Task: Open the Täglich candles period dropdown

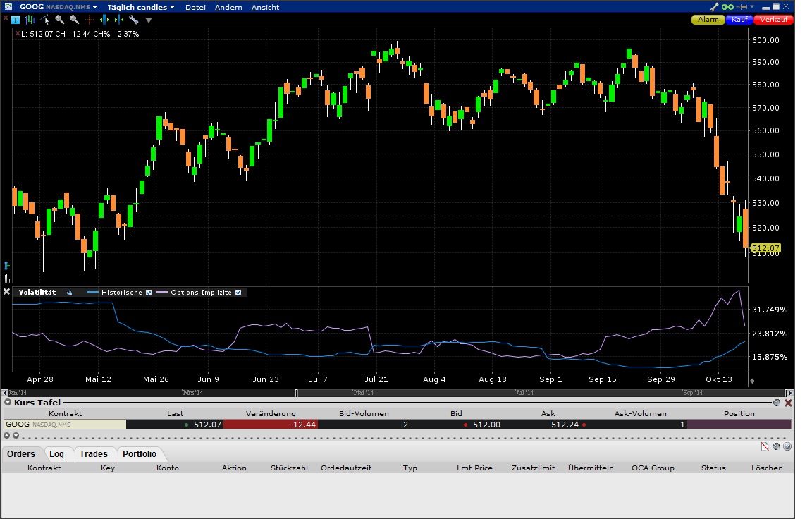Action: click(172, 7)
